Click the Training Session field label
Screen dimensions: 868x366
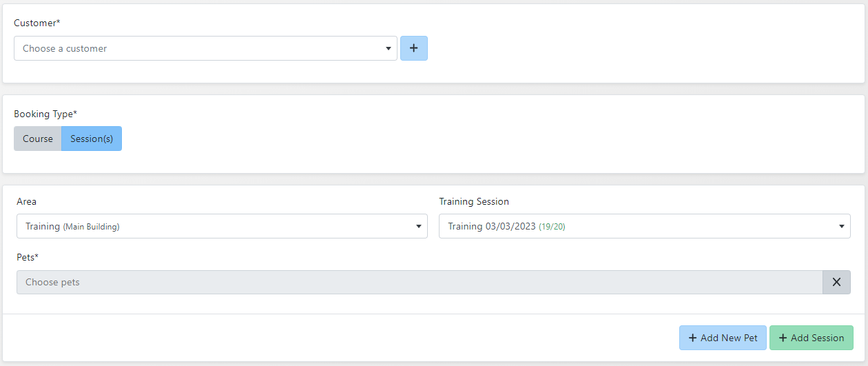tap(474, 201)
